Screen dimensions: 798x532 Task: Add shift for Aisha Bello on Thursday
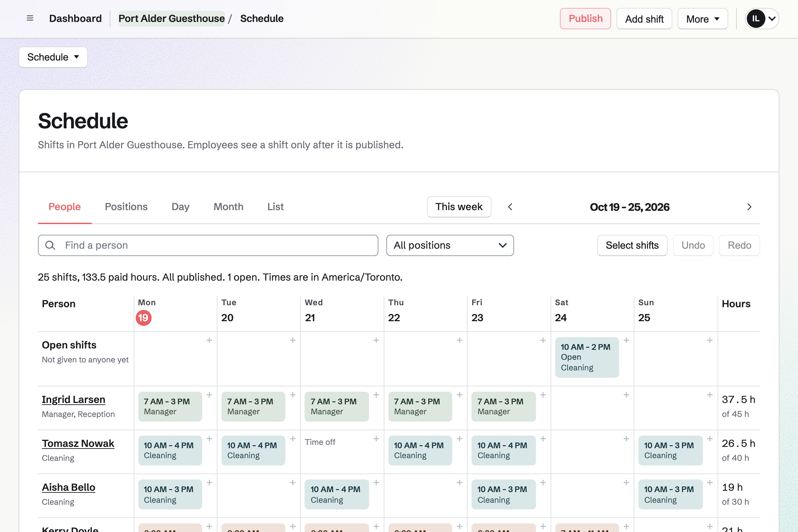[x=460, y=482]
